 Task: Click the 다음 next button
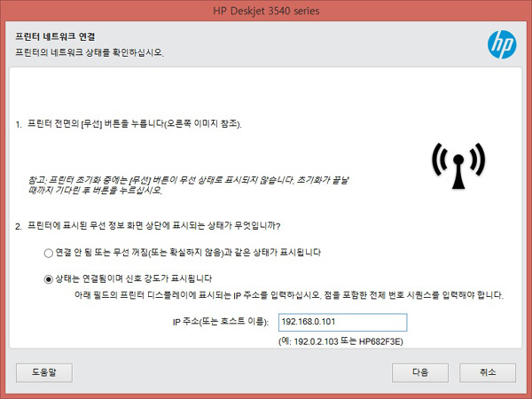tap(420, 372)
